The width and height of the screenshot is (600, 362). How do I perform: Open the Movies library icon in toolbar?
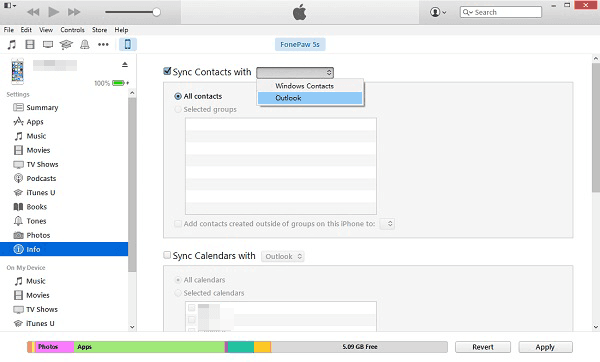pos(30,44)
